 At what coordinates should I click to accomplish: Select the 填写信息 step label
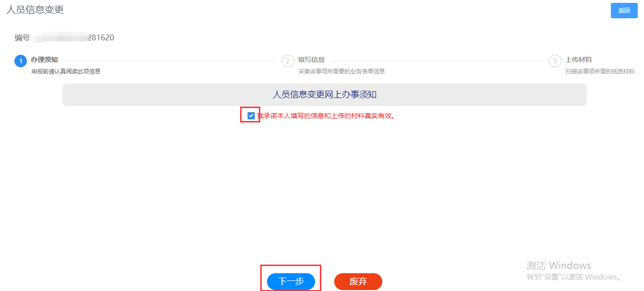(312, 60)
